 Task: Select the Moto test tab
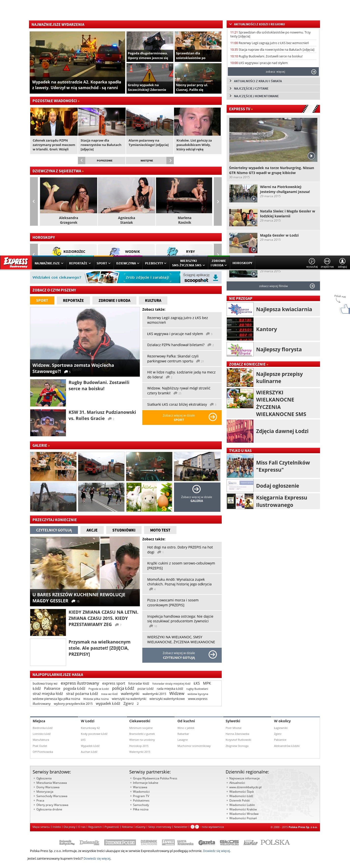coord(160,530)
